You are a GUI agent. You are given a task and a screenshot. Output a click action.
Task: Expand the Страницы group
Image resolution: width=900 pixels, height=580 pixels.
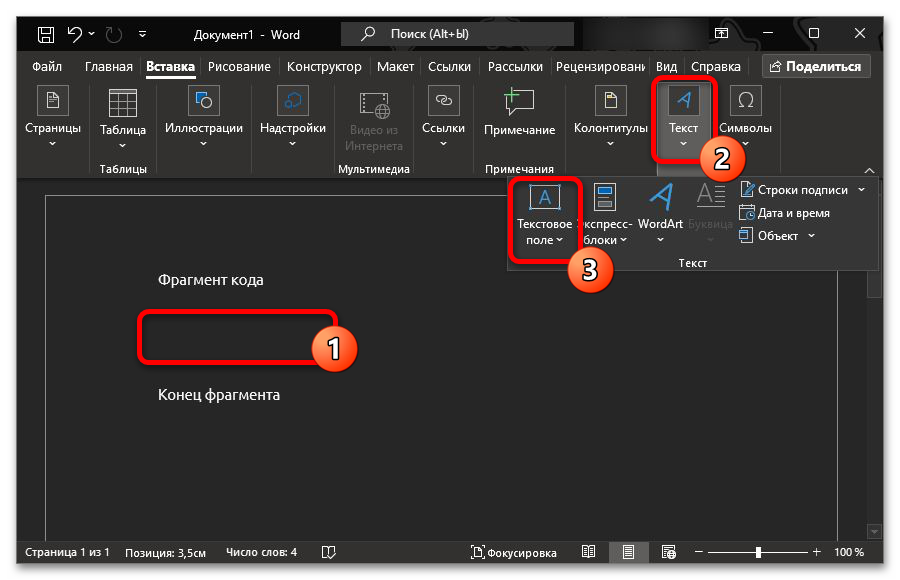(x=53, y=118)
